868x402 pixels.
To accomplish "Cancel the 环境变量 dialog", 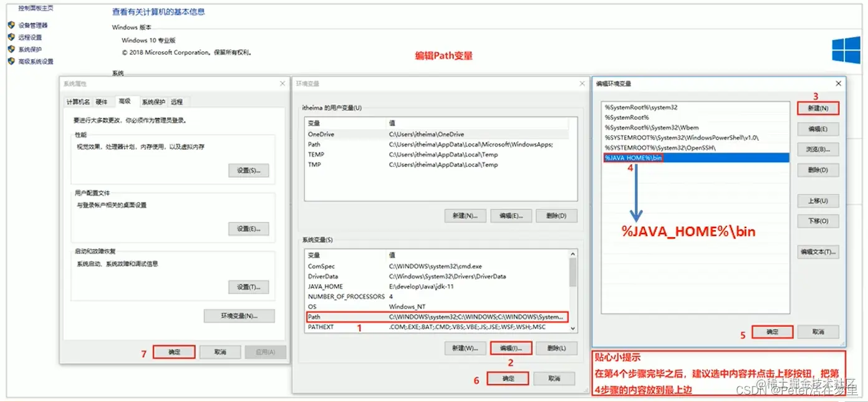I will click(x=553, y=378).
